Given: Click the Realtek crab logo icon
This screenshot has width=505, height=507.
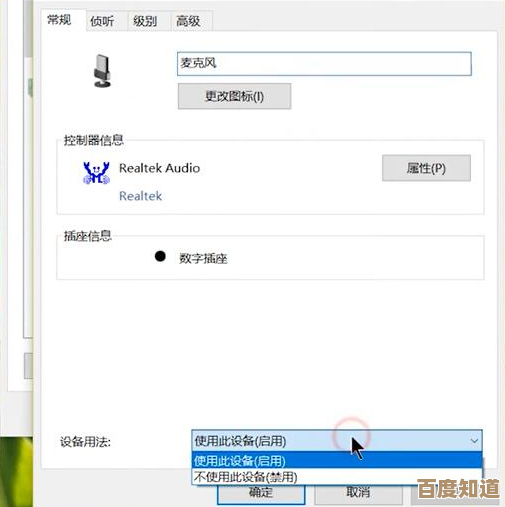Looking at the screenshot, I should (x=96, y=173).
